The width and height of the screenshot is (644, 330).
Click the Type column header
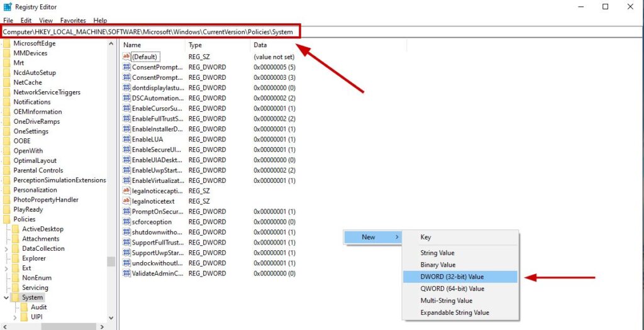click(x=218, y=45)
